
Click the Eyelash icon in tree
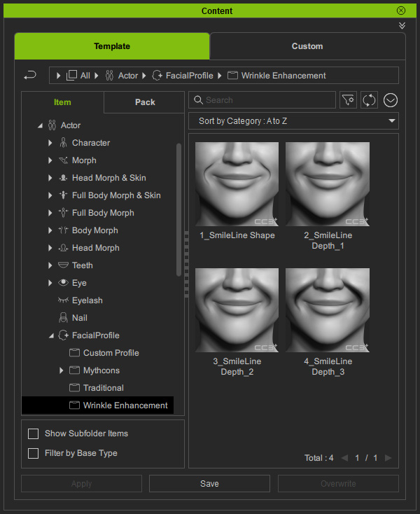pyautogui.click(x=63, y=300)
